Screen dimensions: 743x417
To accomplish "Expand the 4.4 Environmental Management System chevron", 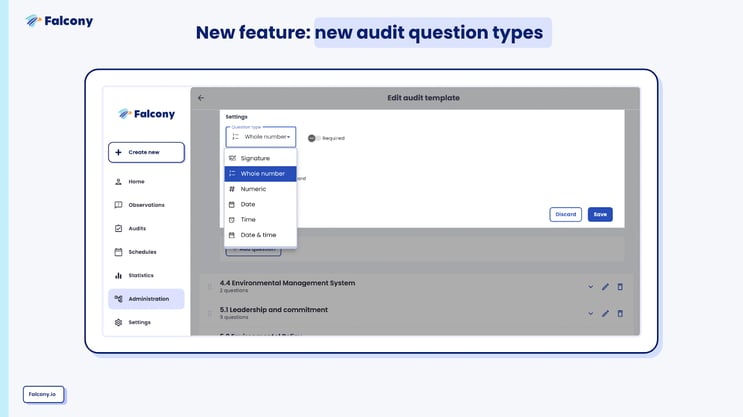I will [590, 287].
